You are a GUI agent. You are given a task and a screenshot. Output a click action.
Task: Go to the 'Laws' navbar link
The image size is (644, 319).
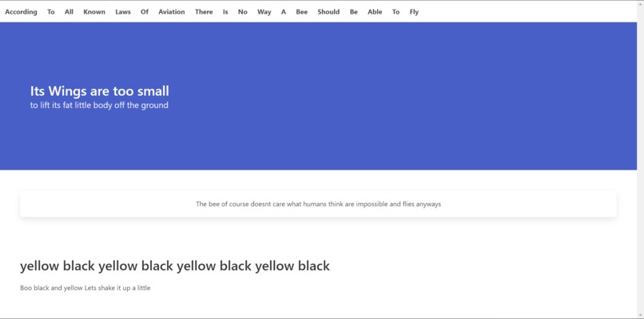point(123,12)
